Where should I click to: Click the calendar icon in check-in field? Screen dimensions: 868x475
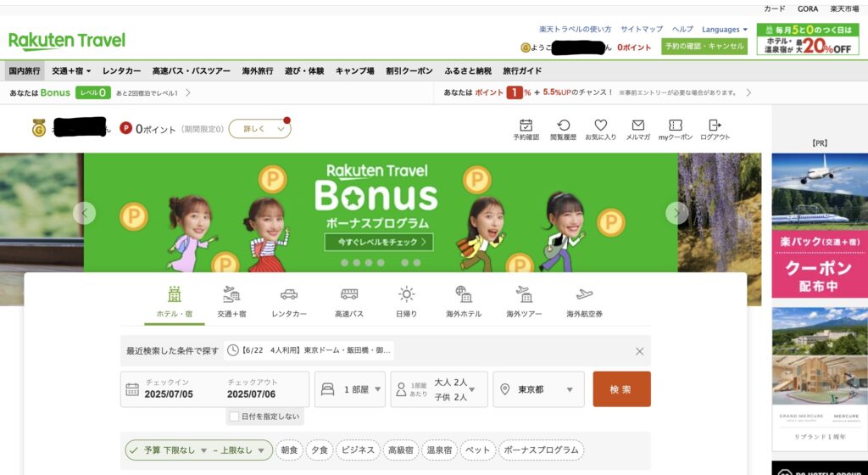(x=132, y=389)
